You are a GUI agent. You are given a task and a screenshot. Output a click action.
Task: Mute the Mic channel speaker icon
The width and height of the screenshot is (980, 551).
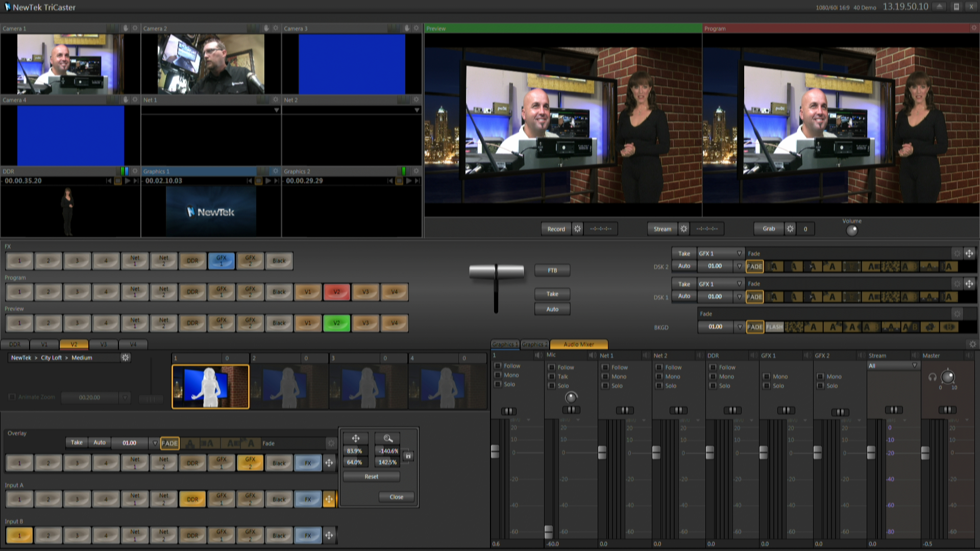592,355
